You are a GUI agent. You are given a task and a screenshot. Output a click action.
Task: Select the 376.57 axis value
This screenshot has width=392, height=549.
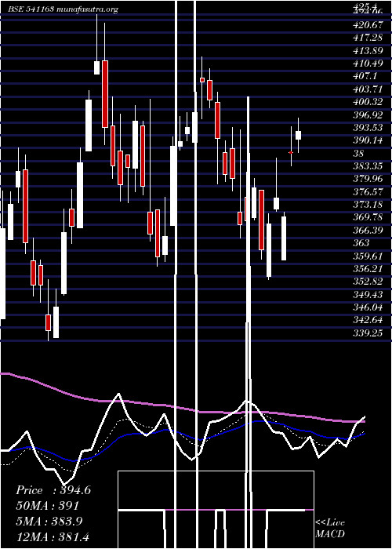368,192
